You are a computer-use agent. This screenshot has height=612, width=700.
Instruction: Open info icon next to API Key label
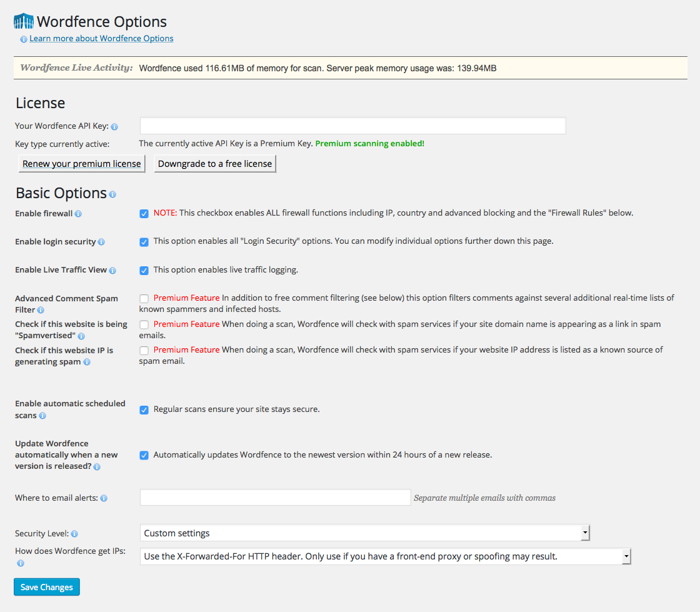click(114, 127)
